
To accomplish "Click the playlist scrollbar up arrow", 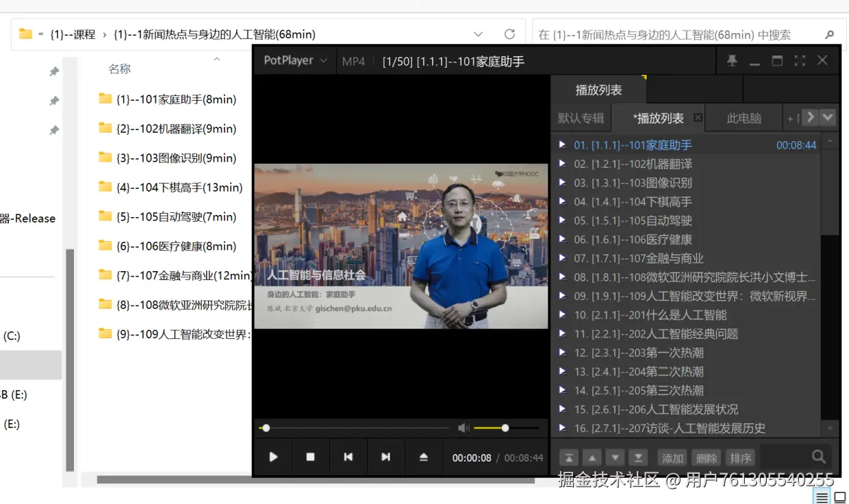I will [x=830, y=142].
